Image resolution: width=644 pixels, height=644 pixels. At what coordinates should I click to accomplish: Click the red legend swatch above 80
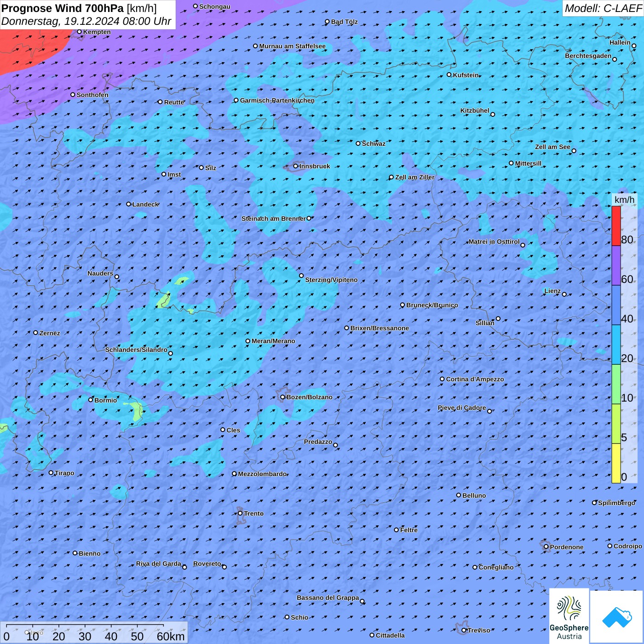point(616,226)
